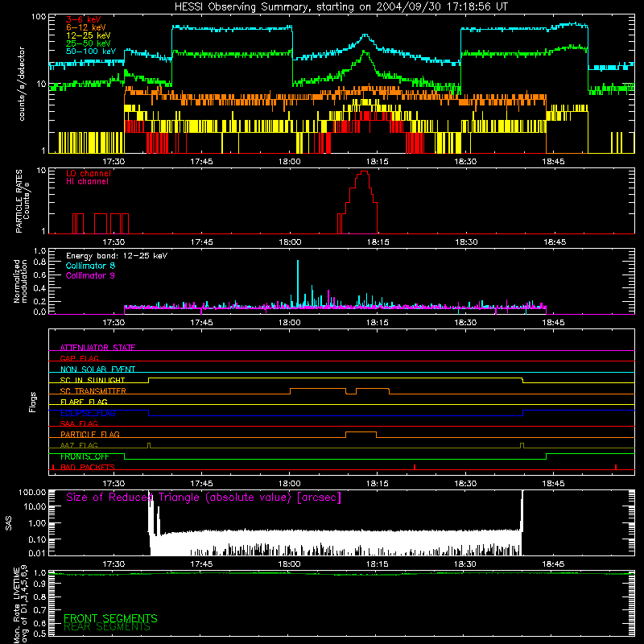The width and height of the screenshot is (644, 644).
Task: Click the ECLIPSE FLAG label
Action: click(x=88, y=413)
